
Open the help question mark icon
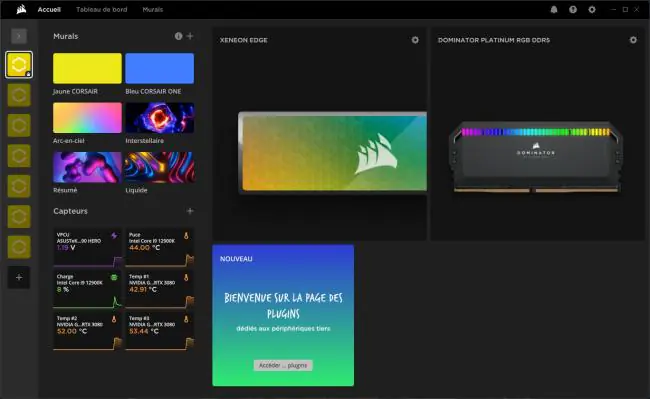(573, 9)
